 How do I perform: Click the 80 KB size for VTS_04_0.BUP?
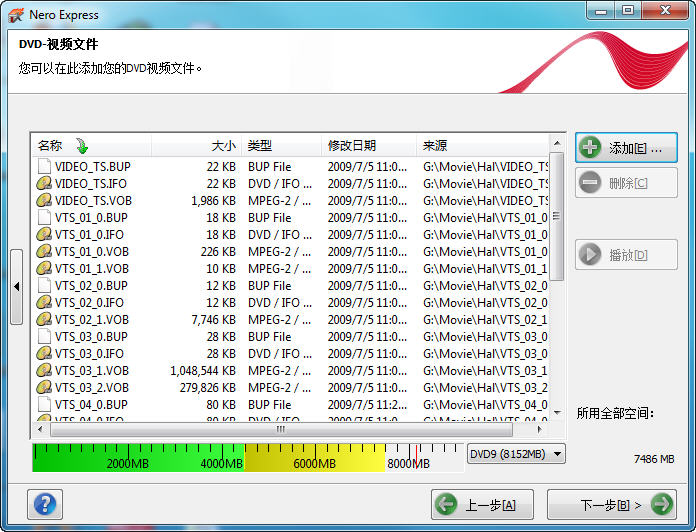[221, 405]
